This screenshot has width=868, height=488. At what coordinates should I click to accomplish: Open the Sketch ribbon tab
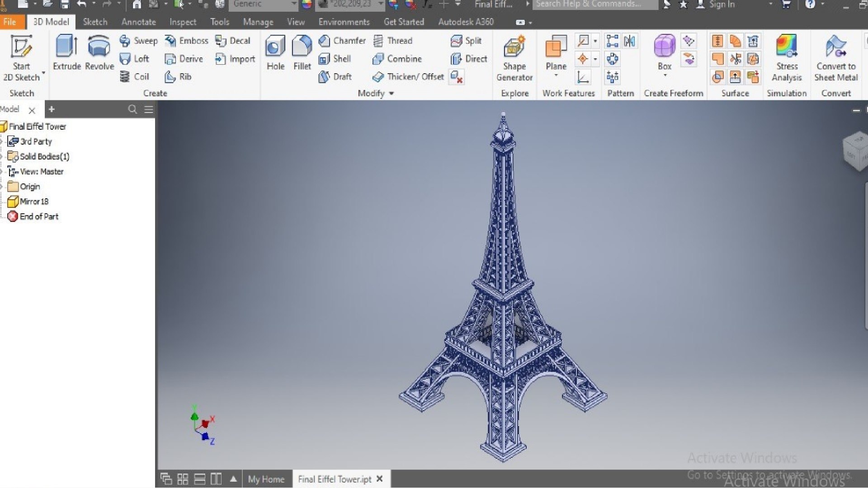95,22
